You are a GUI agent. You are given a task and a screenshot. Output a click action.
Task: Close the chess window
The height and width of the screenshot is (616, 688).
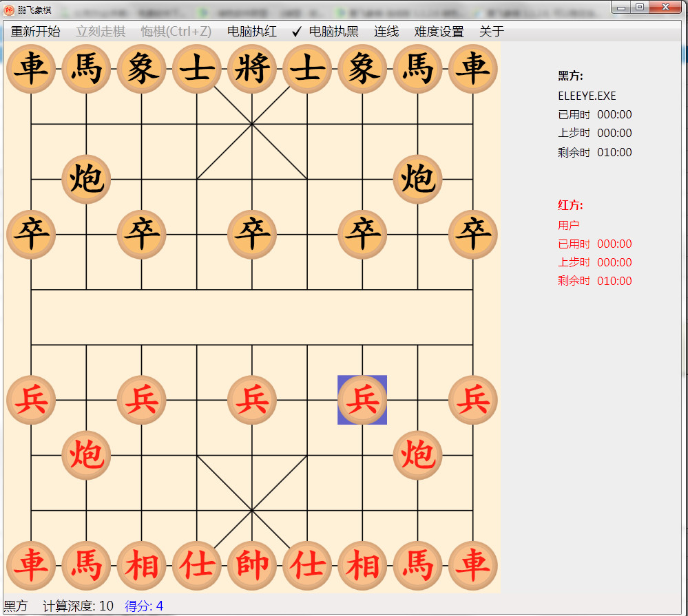point(665,7)
